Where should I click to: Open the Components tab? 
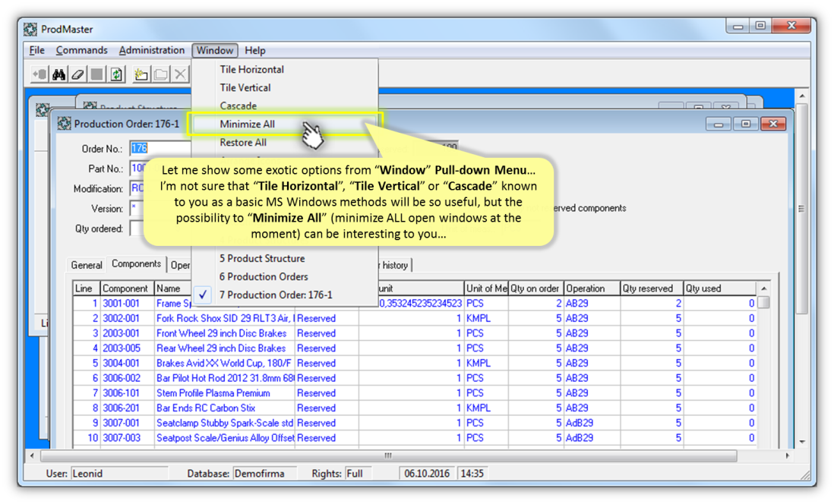[x=136, y=264]
